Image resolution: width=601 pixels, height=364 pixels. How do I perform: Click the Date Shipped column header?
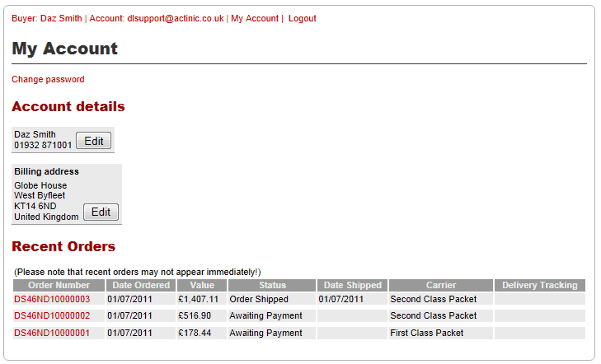352,285
